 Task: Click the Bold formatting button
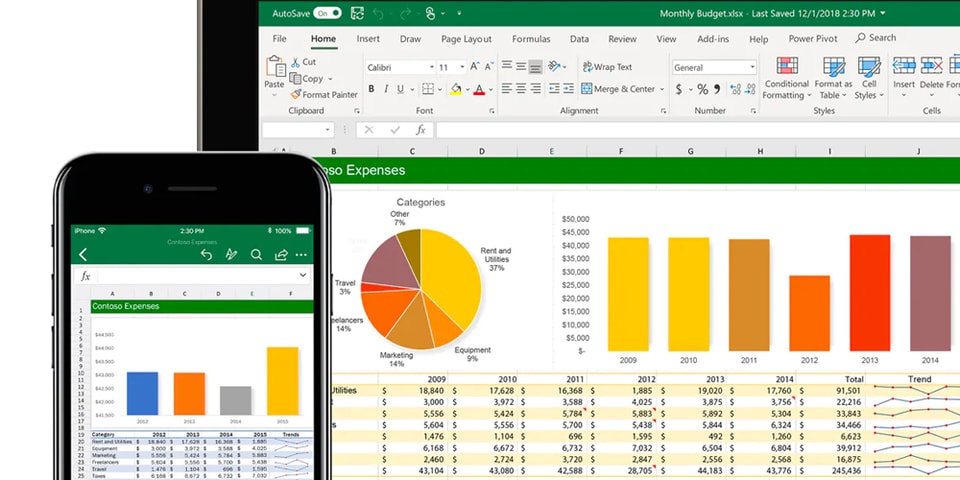pos(371,89)
